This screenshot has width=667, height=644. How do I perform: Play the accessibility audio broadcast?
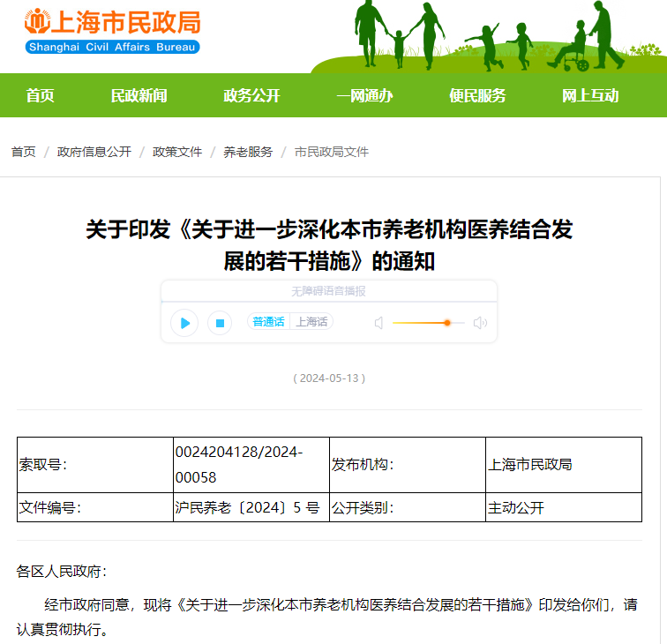[184, 323]
